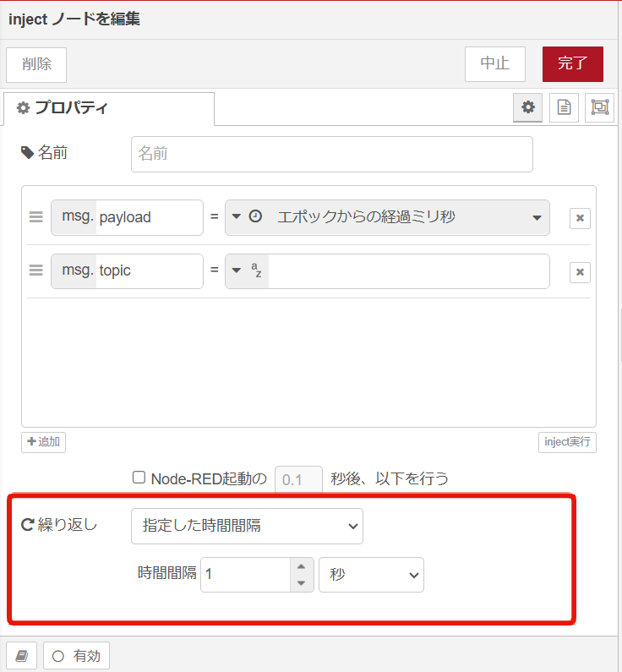Click the topic string value field
Viewport: 622px width, 672px height.
tap(409, 270)
